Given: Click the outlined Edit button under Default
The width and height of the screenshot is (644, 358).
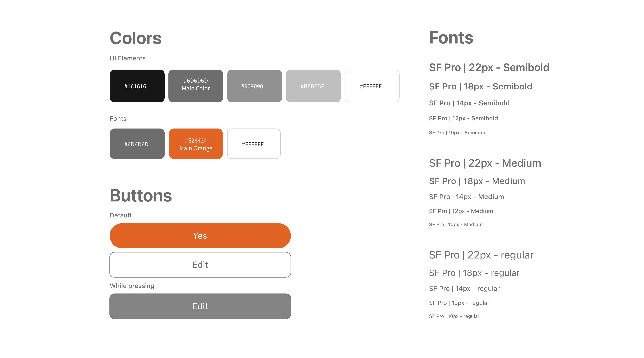Looking at the screenshot, I should (x=200, y=264).
